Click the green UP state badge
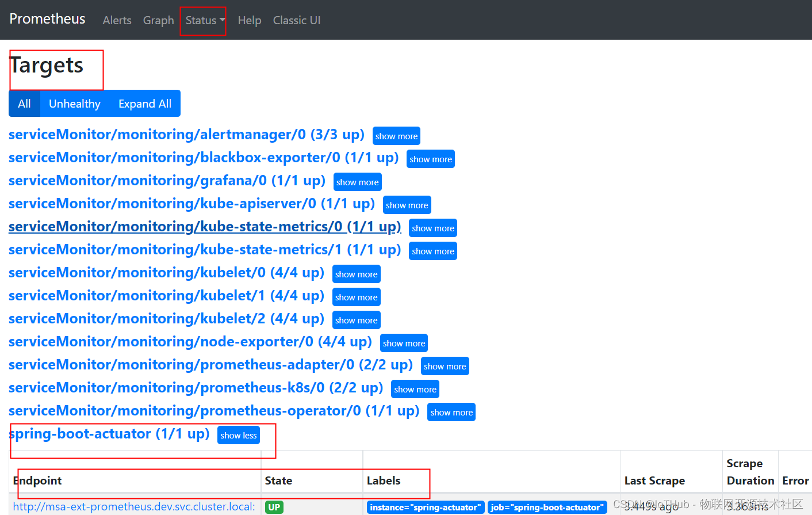This screenshot has height=515, width=812. (x=274, y=507)
